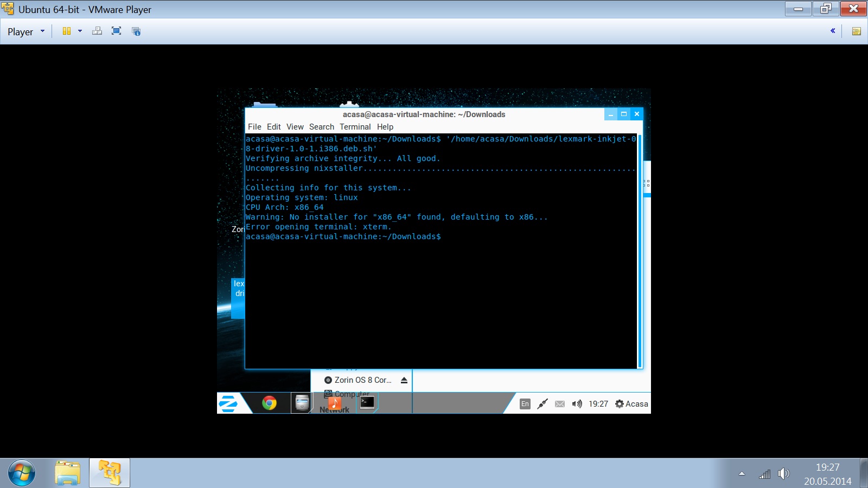Open the Search menu in the terminal
This screenshot has height=488, width=868.
[x=321, y=127]
